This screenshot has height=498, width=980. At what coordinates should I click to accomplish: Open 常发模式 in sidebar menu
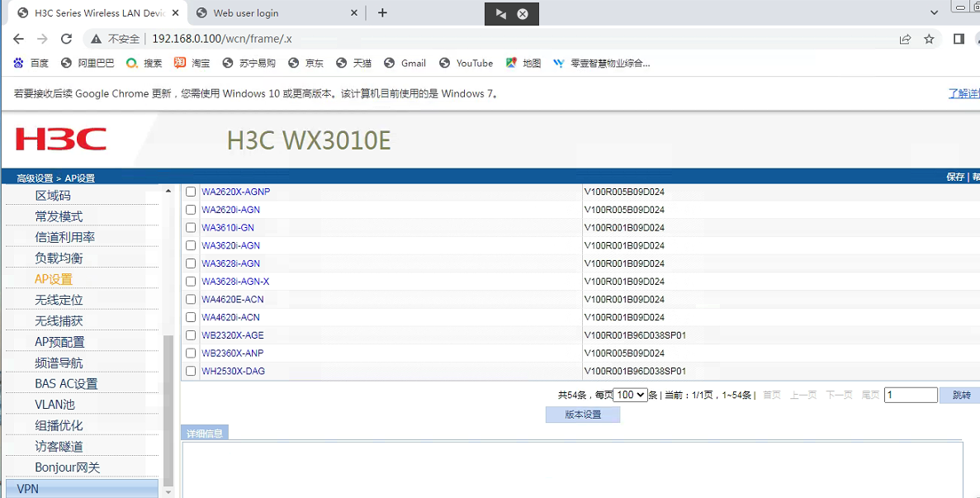pyautogui.click(x=59, y=217)
